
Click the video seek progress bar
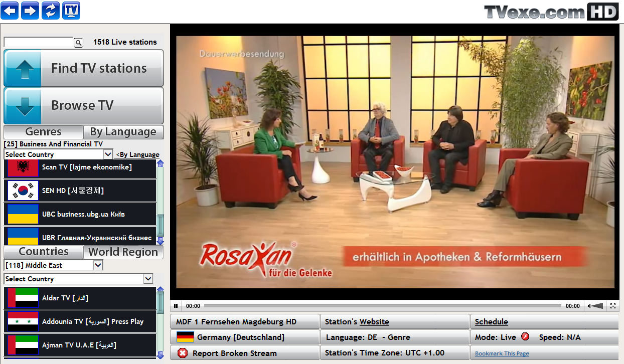(x=383, y=306)
